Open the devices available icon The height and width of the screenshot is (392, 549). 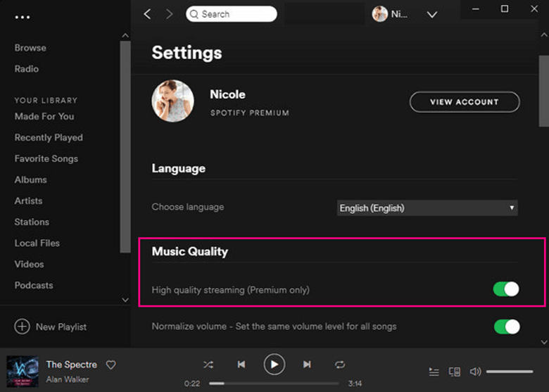[455, 372]
